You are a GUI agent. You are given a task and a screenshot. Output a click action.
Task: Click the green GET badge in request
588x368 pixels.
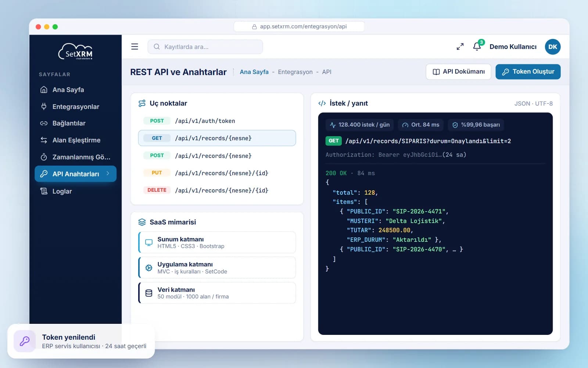334,141
